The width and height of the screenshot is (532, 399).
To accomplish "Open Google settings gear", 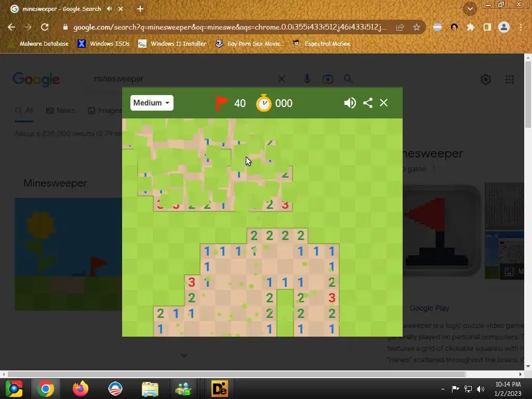I will (x=486, y=79).
